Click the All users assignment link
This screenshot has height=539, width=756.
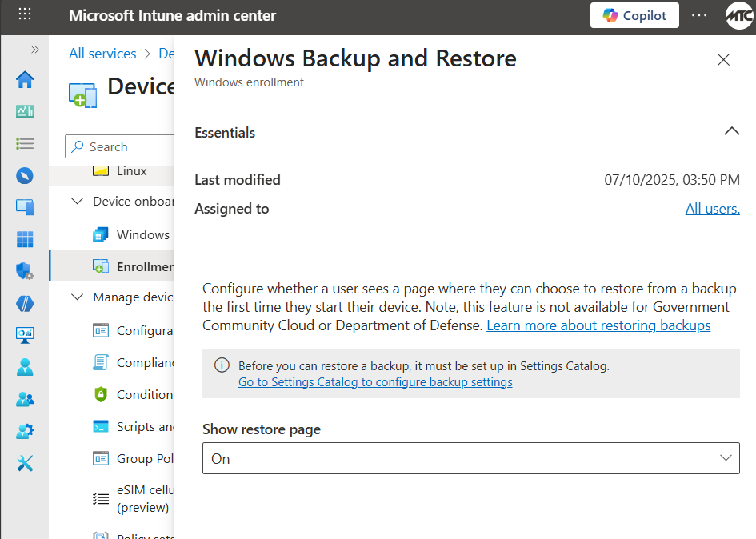tap(712, 209)
